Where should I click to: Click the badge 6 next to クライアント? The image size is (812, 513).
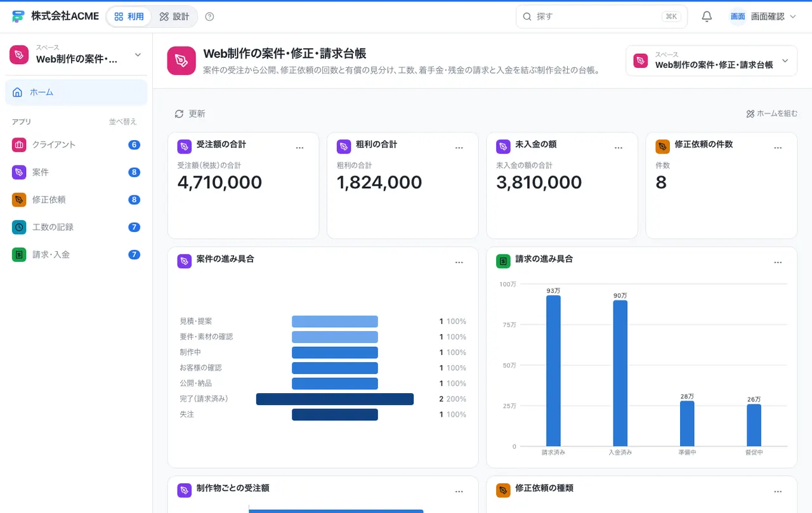pyautogui.click(x=134, y=145)
